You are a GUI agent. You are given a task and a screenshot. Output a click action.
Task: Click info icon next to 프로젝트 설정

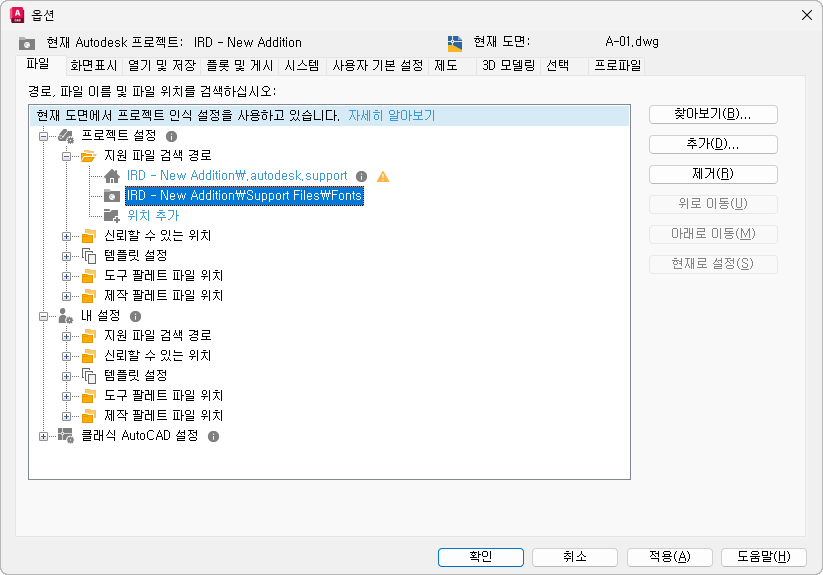[x=171, y=136]
